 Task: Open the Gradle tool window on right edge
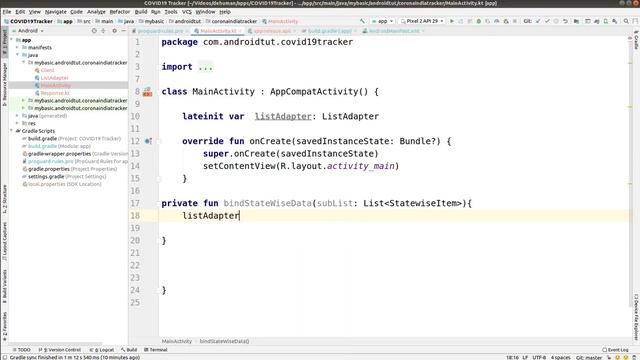[x=636, y=40]
